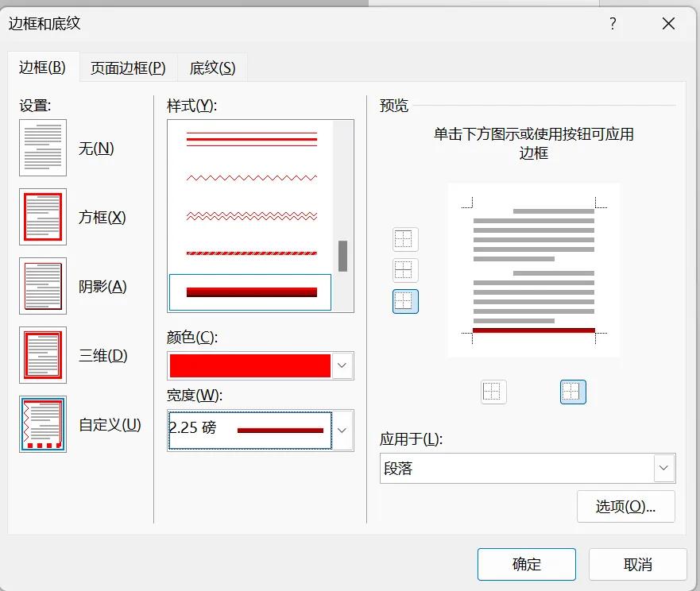Screen dimensions: 700x591
Task: Select the 自定义 (Custom) border setting icon
Action: click(x=42, y=424)
